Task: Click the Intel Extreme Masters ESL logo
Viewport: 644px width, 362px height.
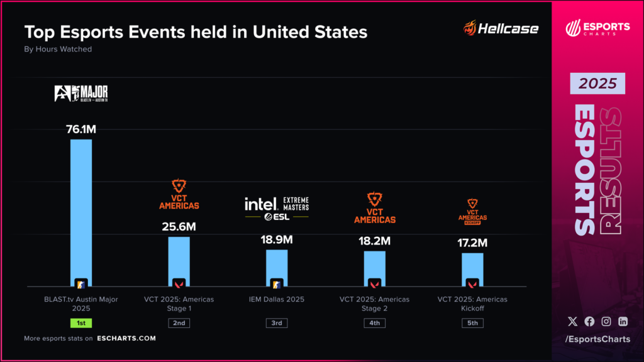Action: click(277, 209)
